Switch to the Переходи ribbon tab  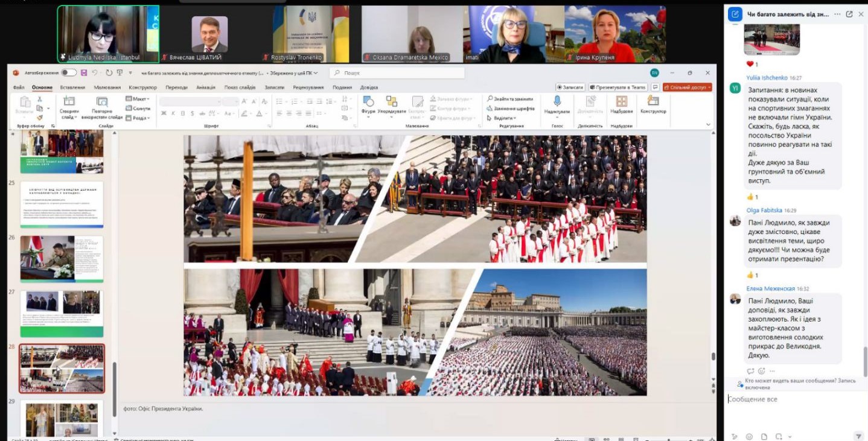click(176, 87)
